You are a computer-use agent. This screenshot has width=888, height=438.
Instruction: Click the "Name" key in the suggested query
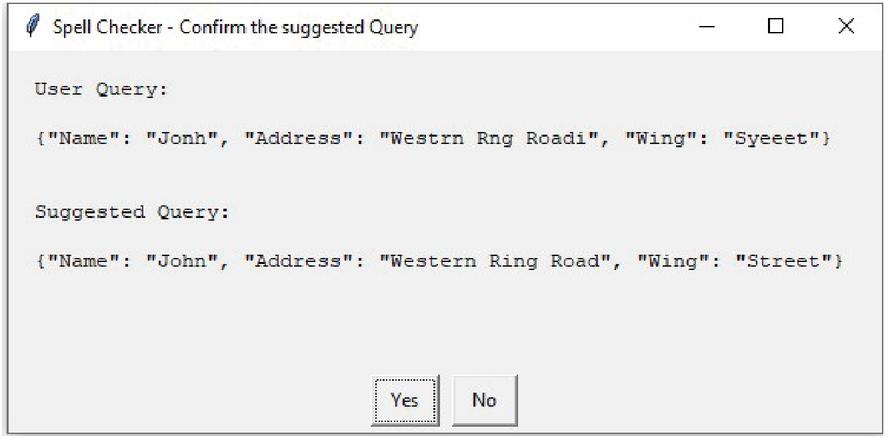point(84,261)
